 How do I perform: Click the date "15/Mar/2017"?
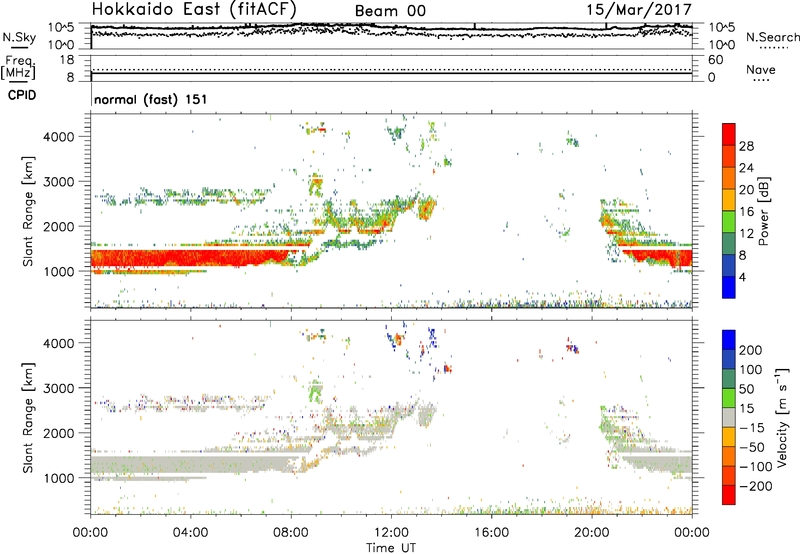point(639,10)
